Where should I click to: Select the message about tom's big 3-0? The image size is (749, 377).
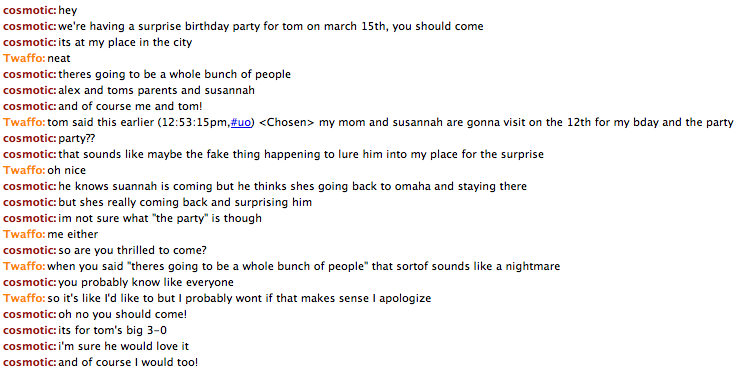(x=112, y=330)
